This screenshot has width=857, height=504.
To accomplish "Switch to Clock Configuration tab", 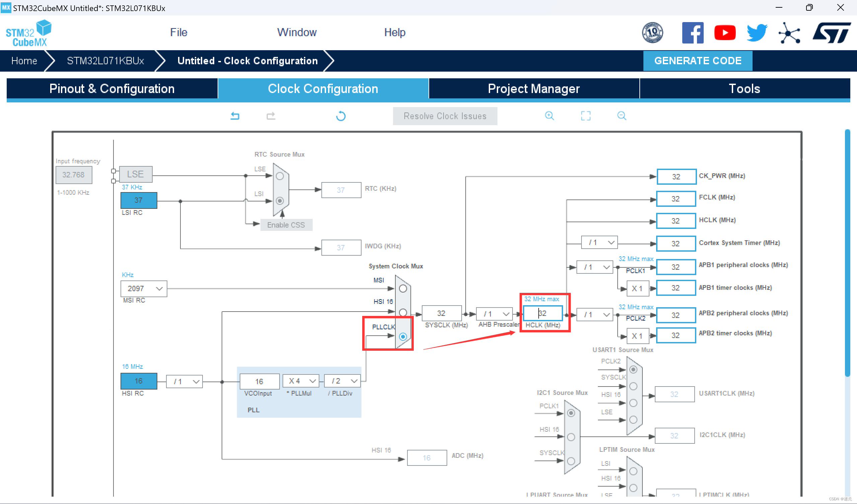I will (x=323, y=88).
